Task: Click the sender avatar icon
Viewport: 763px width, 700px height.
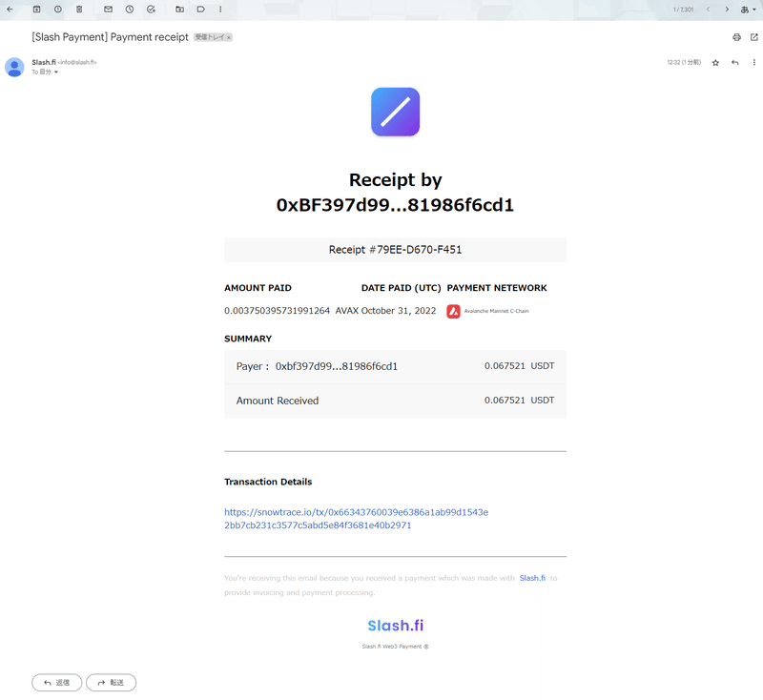Action: 14,67
